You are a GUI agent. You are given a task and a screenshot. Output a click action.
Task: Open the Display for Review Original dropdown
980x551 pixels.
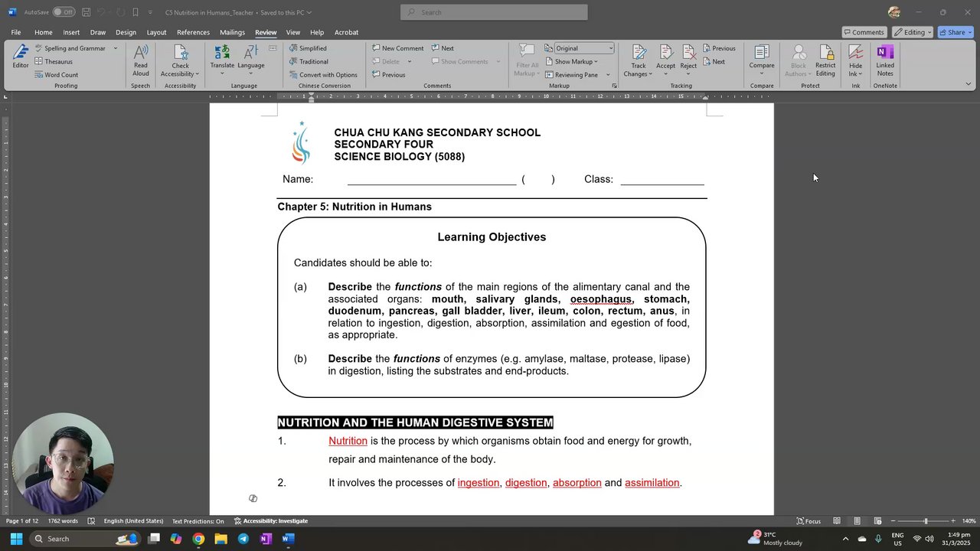click(x=584, y=48)
